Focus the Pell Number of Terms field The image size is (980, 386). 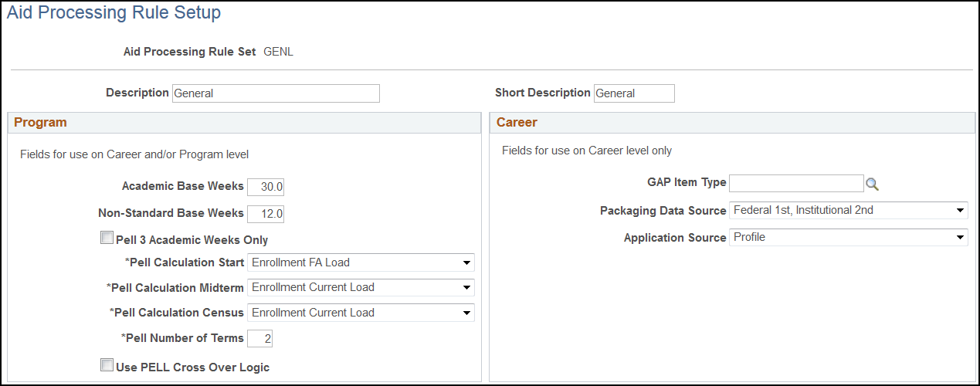260,338
